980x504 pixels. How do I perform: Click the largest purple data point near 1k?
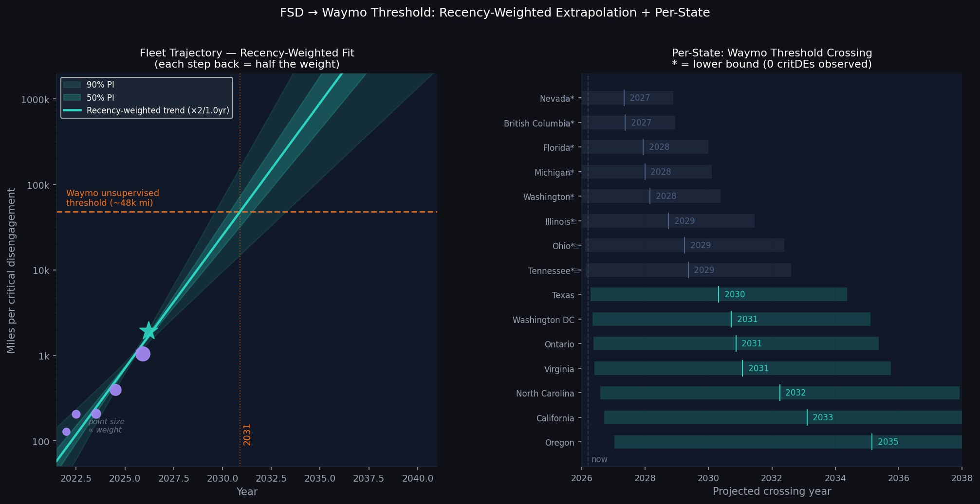[x=143, y=354]
